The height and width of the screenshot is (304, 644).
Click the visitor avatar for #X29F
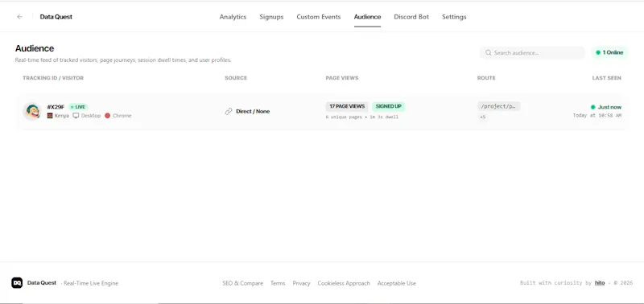32,111
